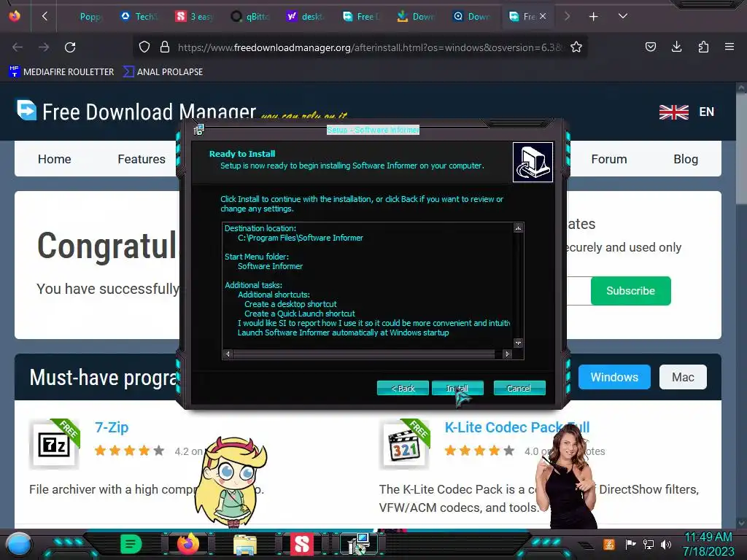Open the second bookmark next to MEDIAFIRE ROULETTER
The image size is (747, 560).
coord(163,72)
